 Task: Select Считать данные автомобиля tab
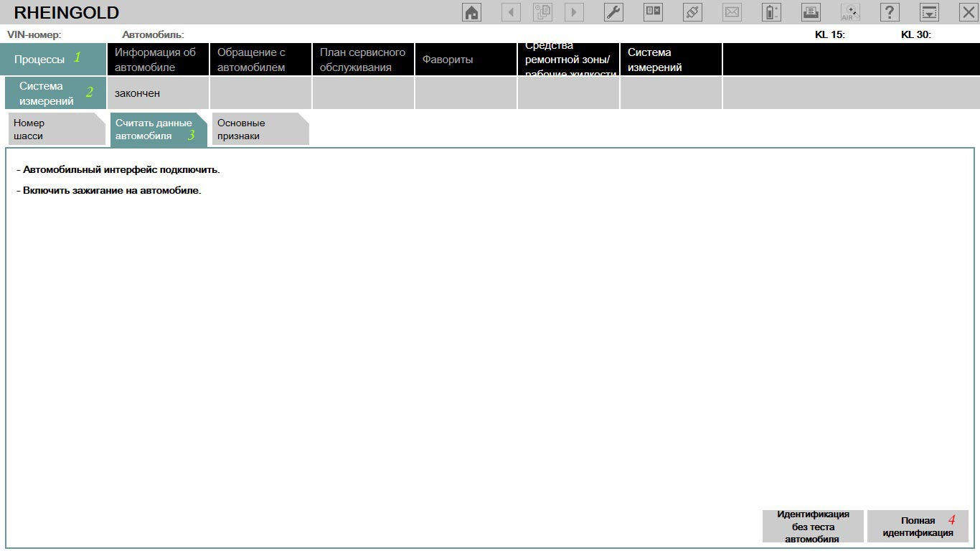click(159, 129)
